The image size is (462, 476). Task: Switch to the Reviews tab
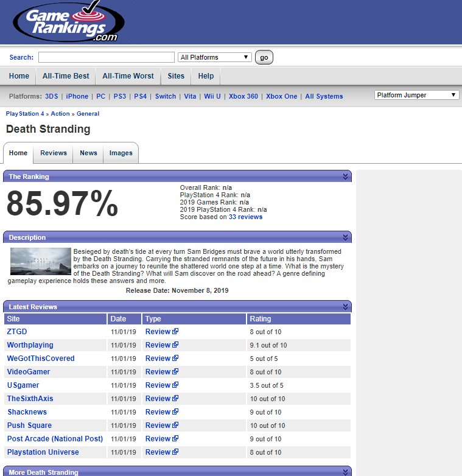[x=54, y=153]
